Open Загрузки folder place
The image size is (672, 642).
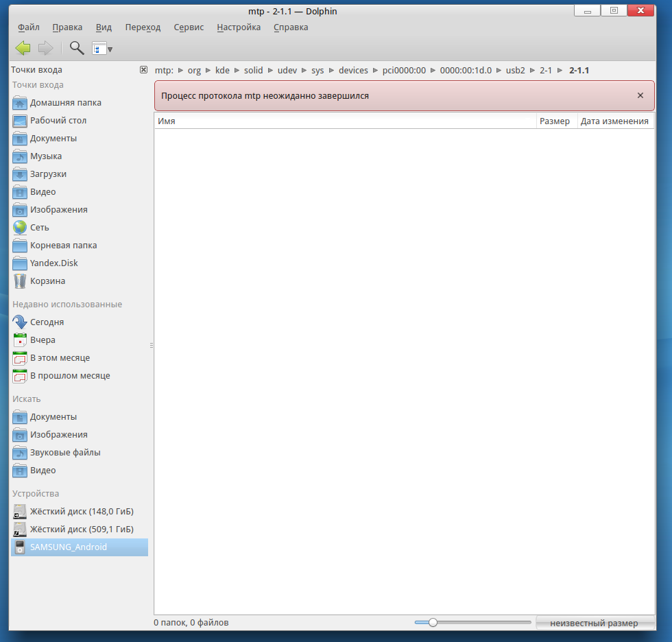click(x=80, y=174)
